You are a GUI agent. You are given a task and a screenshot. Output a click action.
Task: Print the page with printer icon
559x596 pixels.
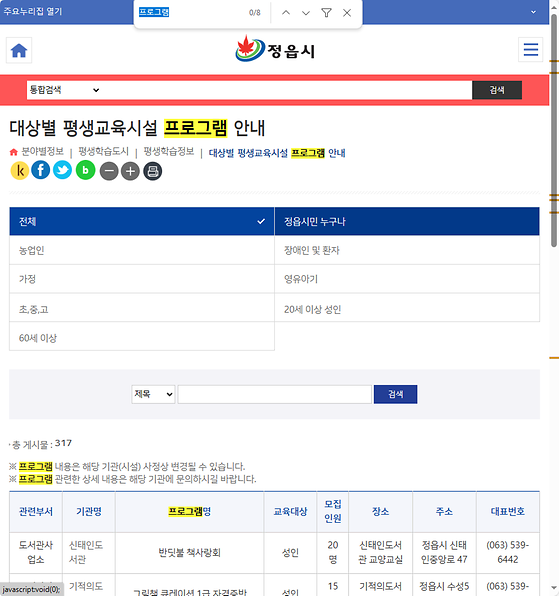tap(153, 171)
